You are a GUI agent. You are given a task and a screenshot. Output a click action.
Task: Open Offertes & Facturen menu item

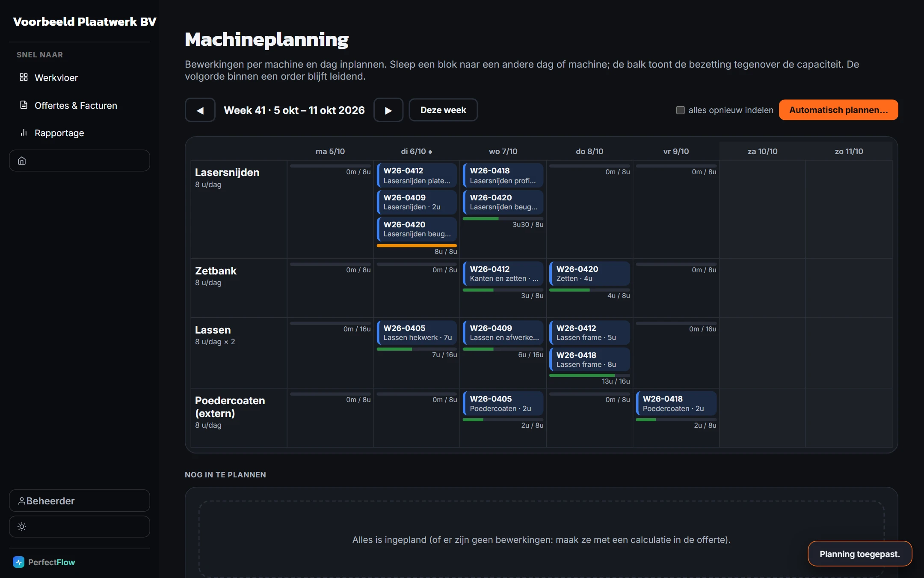79,105
